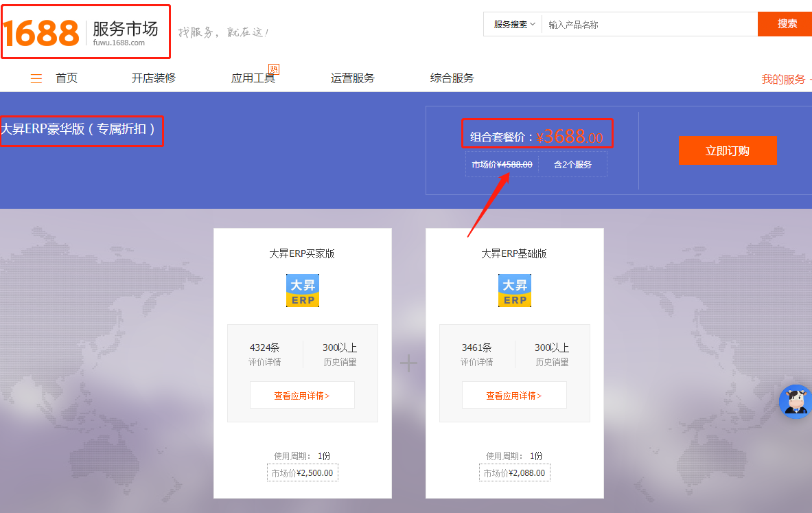Click the 服务市场 fuwu.1688.com text
The width and height of the screenshot is (812, 513).
pos(126,33)
